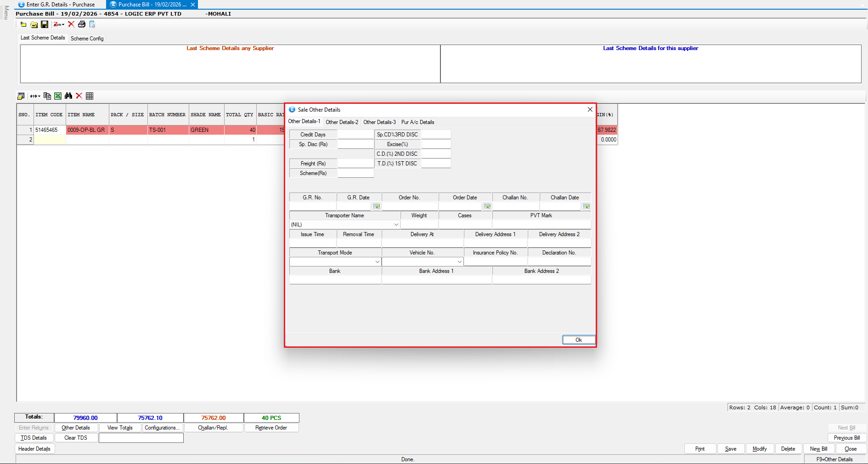Viewport: 868px width, 464px height.
Task: Click the binoculars find icon
Action: pyautogui.click(x=68, y=96)
